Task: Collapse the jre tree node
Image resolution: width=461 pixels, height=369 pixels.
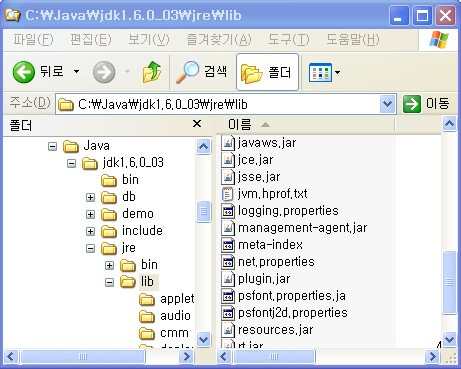Action: pyautogui.click(x=90, y=248)
